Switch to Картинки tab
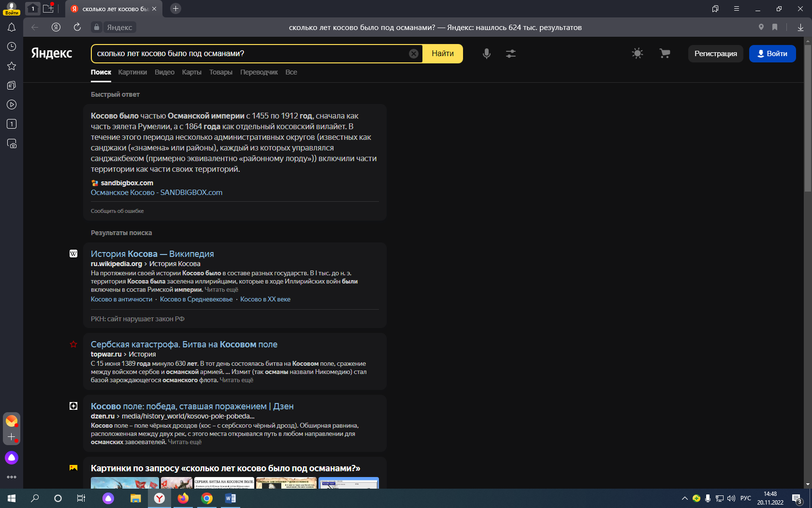 132,72
